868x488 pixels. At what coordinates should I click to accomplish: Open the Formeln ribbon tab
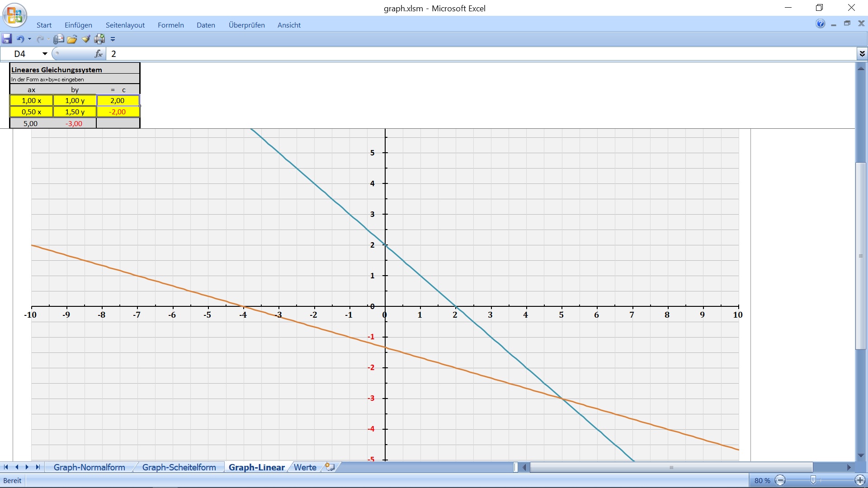(x=170, y=25)
